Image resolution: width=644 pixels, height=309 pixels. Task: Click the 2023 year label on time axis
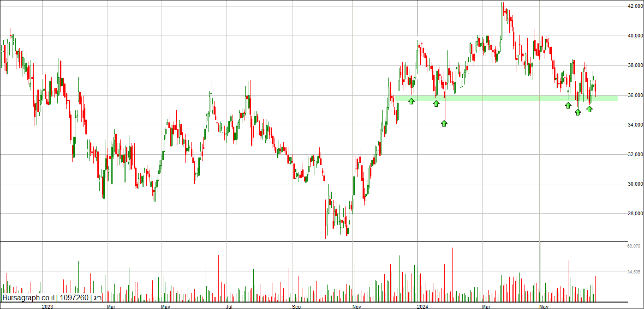pyautogui.click(x=48, y=306)
